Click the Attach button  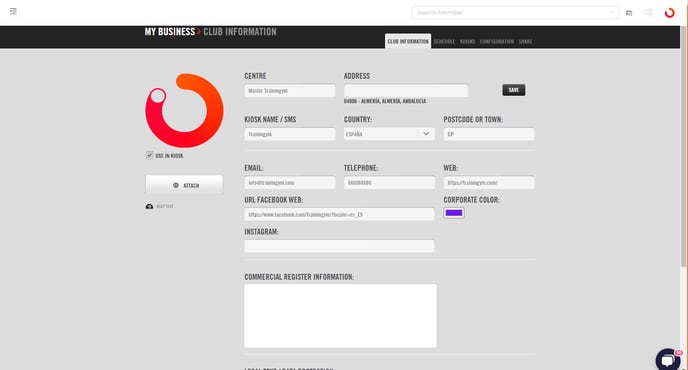point(184,185)
